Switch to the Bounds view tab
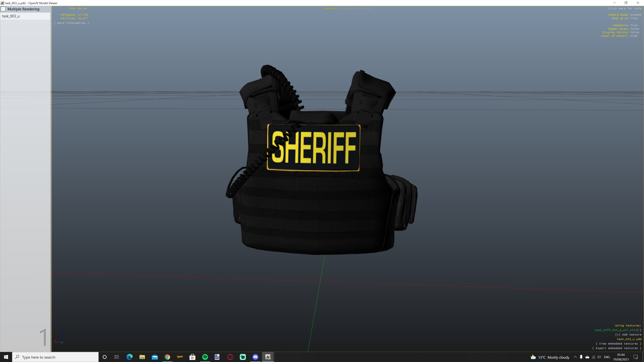Image resolution: width=644 pixels, height=362 pixels. click(x=347, y=9)
